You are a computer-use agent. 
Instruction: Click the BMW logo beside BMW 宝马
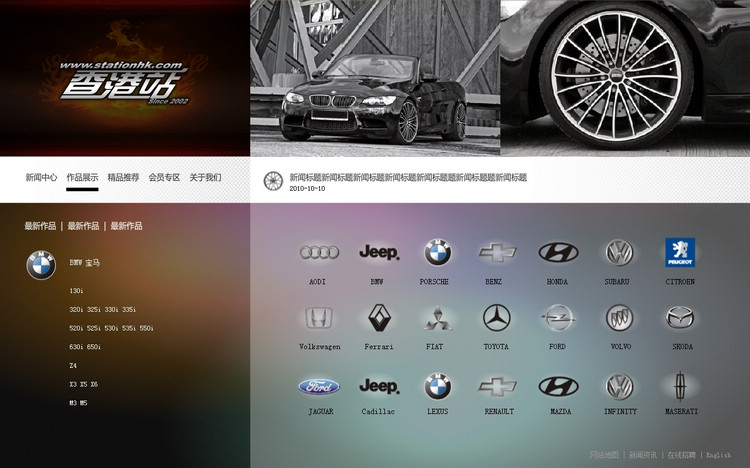tap(41, 265)
